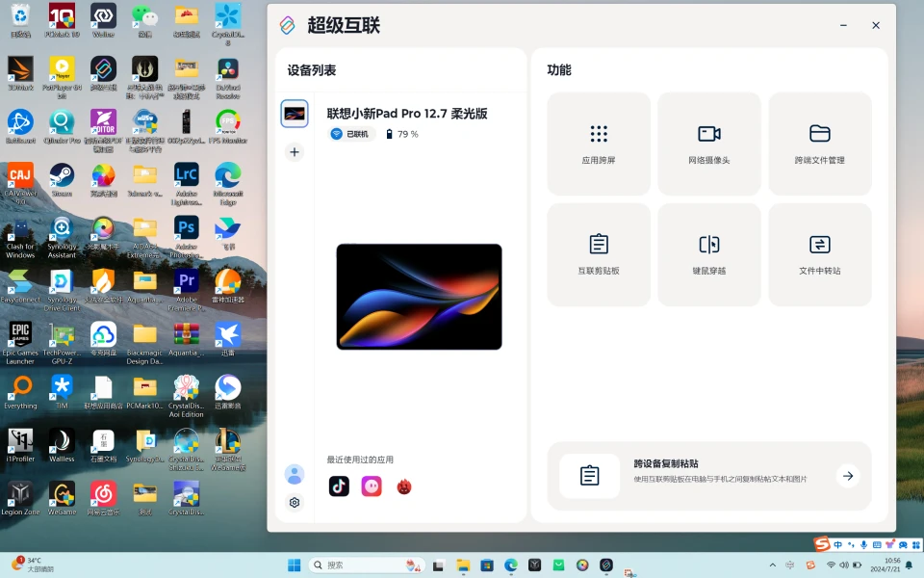The image size is (924, 578).
Task: Open the 网络摄像头 feature tile
Action: (709, 144)
